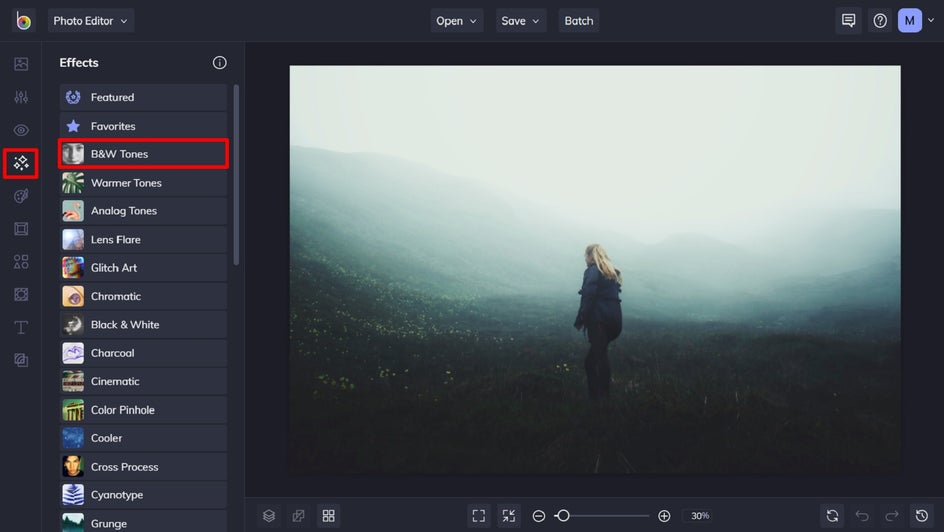The height and width of the screenshot is (532, 944).
Task: Open the Cyanotype effects
Action: pos(143,495)
